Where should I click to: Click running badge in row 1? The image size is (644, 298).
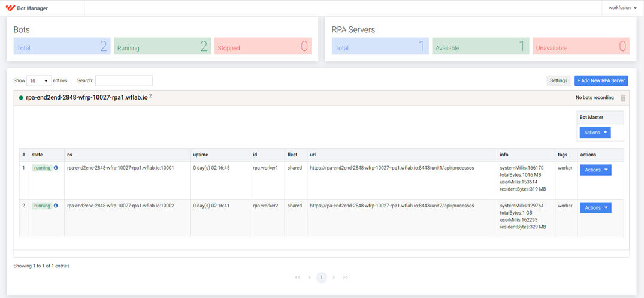[42, 168]
